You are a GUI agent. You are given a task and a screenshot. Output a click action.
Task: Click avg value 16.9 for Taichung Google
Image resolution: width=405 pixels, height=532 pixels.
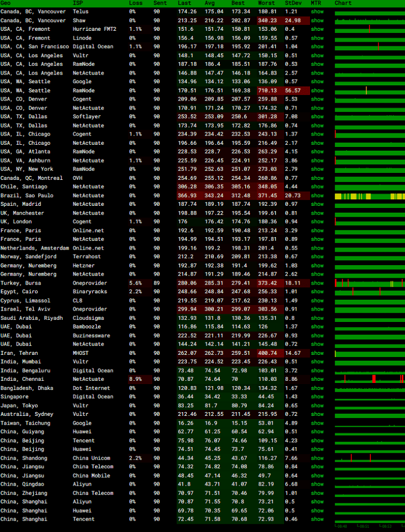click(x=211, y=423)
